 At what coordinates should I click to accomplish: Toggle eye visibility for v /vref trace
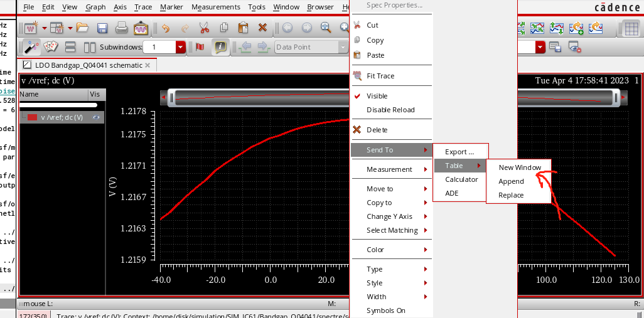pos(97,117)
